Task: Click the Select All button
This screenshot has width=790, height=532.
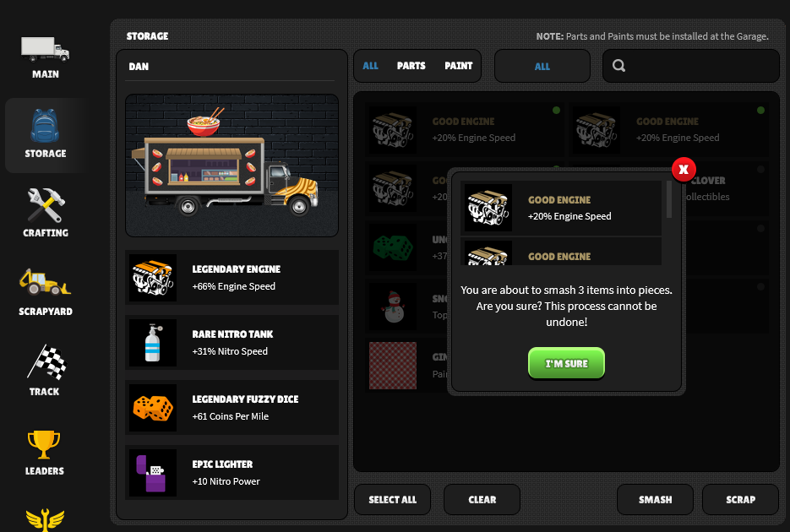Action: (393, 499)
